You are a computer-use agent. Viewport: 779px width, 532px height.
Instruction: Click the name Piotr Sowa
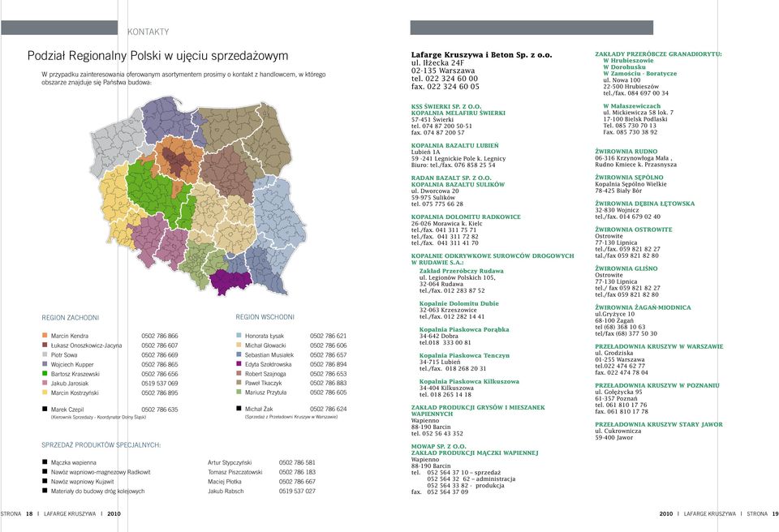pyautogui.click(x=63, y=354)
